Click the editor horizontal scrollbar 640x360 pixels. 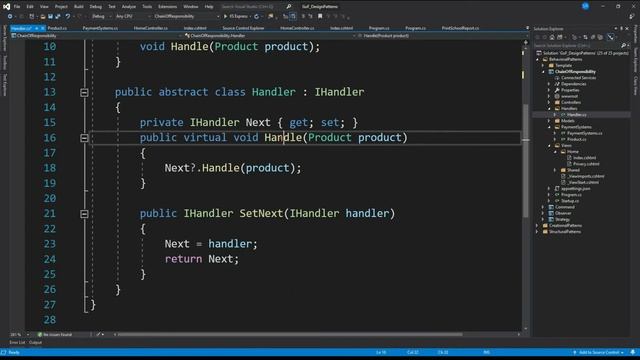290,334
